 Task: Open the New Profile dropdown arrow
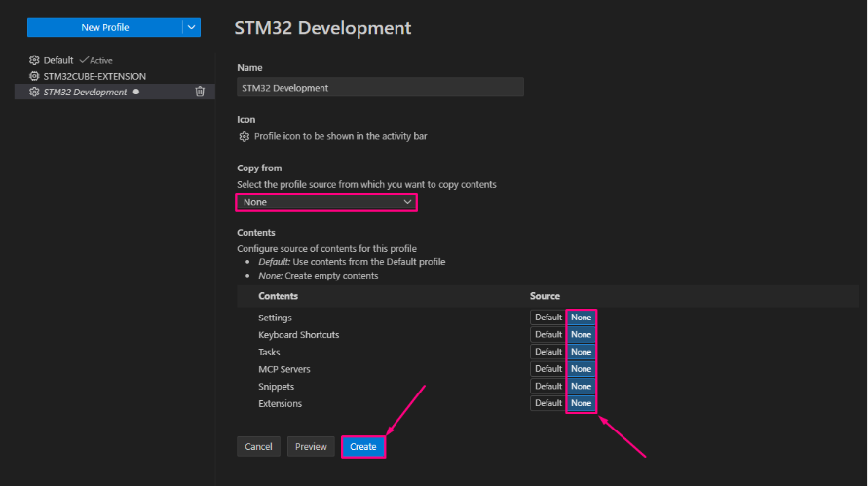tap(192, 27)
